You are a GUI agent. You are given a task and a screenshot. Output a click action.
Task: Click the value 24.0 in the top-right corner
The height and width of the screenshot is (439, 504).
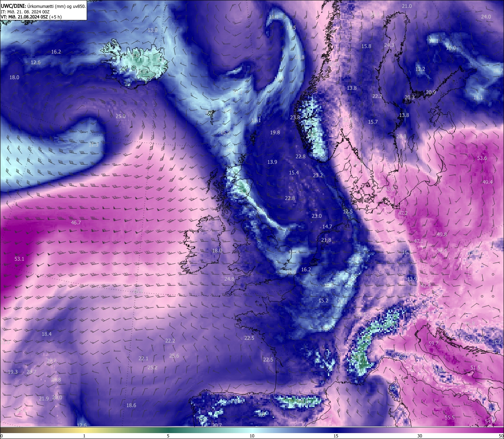click(486, 17)
